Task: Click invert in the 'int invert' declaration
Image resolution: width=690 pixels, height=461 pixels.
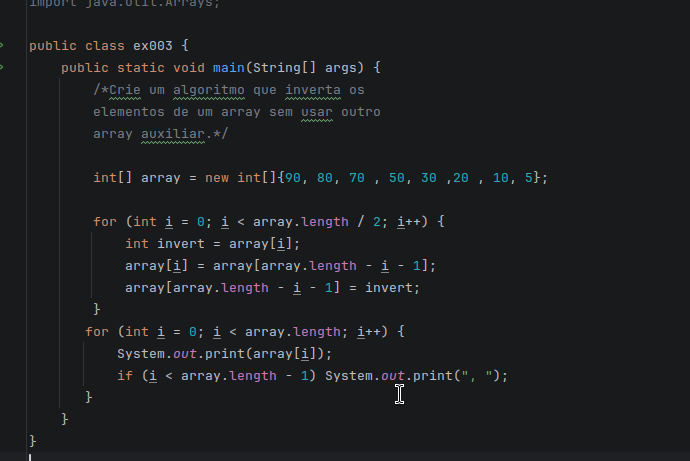Action: click(x=181, y=244)
